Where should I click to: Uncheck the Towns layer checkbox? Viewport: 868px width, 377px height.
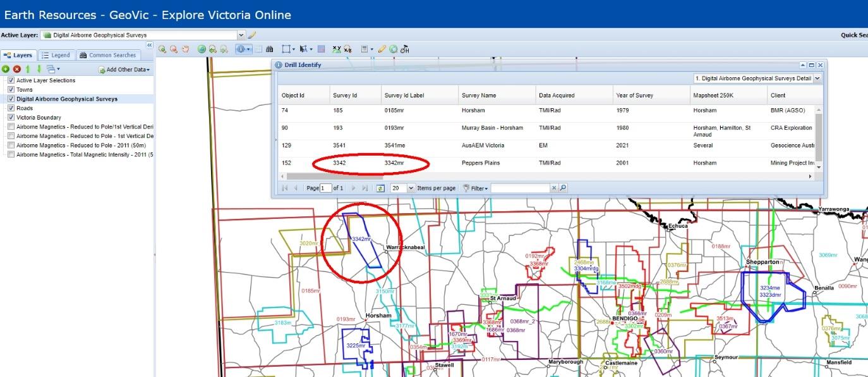tap(11, 90)
